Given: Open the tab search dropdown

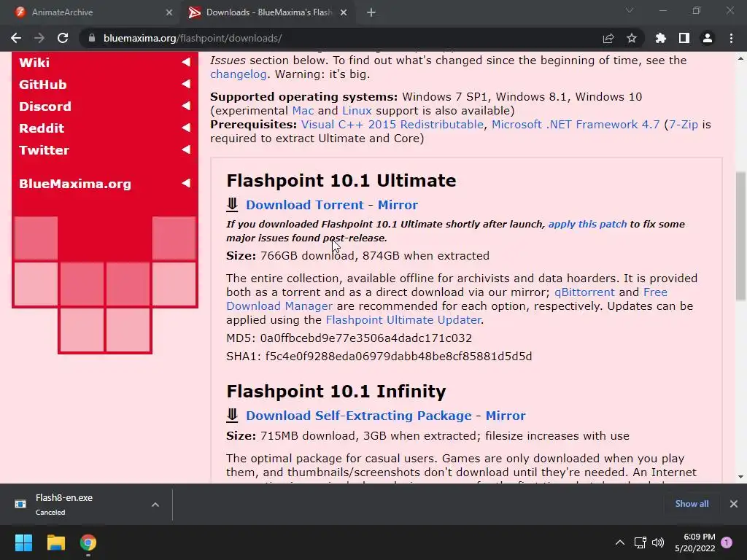Looking at the screenshot, I should pyautogui.click(x=630, y=10).
